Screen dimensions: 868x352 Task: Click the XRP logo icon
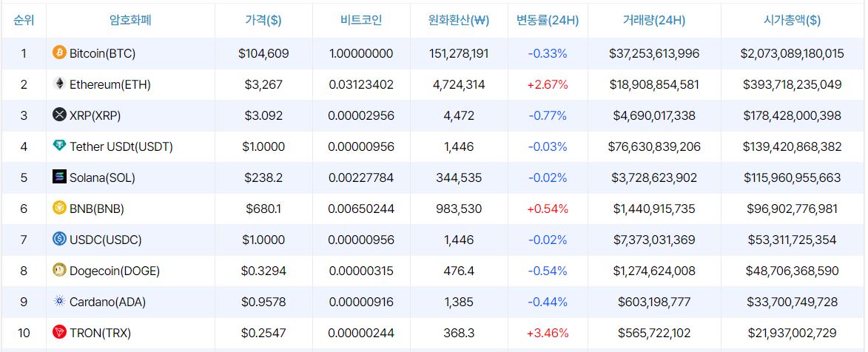[59, 115]
